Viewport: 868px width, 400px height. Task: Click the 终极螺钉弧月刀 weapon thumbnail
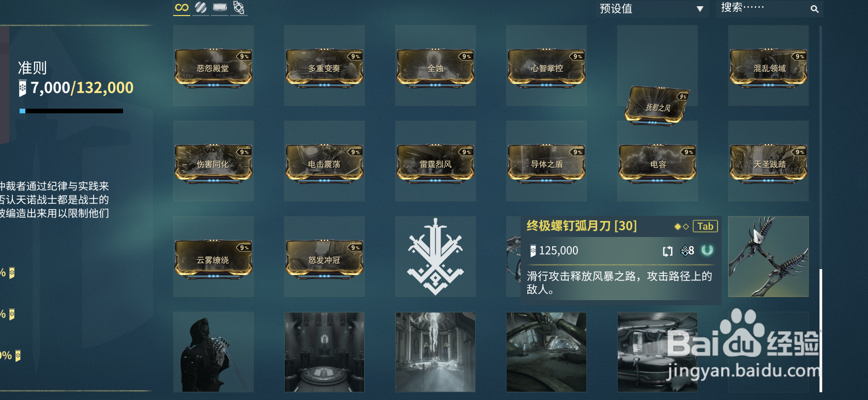click(x=768, y=257)
